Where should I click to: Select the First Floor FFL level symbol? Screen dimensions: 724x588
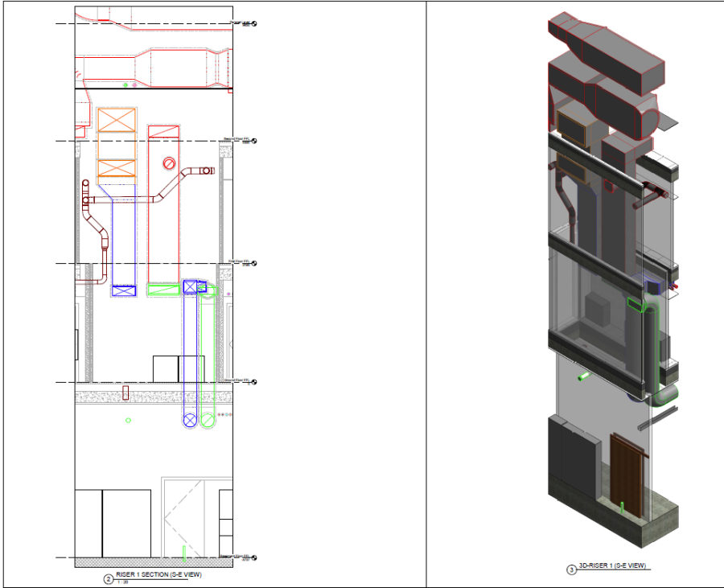pos(254,263)
